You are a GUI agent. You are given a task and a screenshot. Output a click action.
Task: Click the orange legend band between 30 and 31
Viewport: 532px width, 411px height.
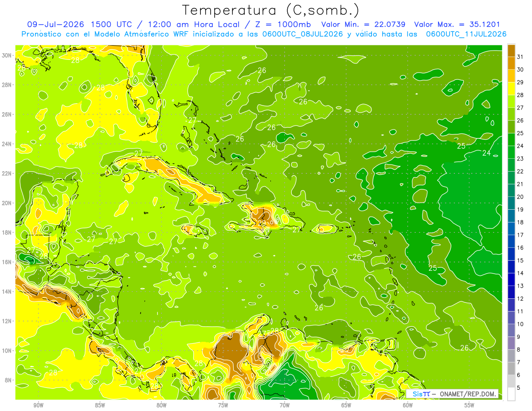point(511,63)
